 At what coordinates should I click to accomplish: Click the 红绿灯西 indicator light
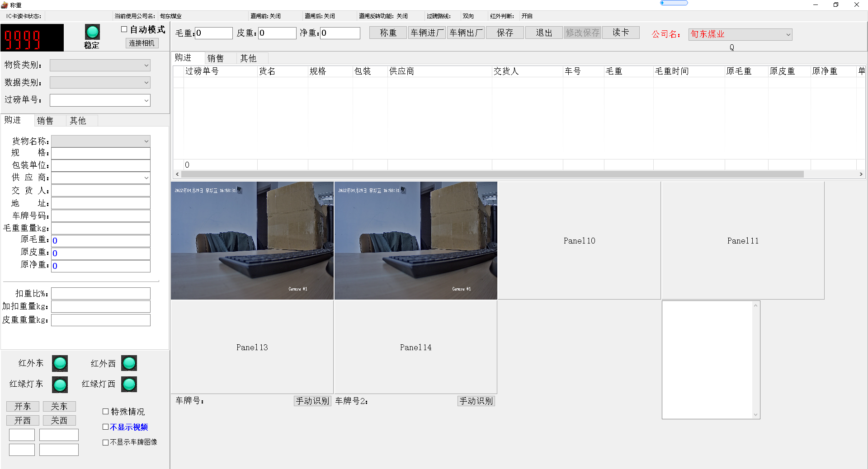pyautogui.click(x=129, y=385)
